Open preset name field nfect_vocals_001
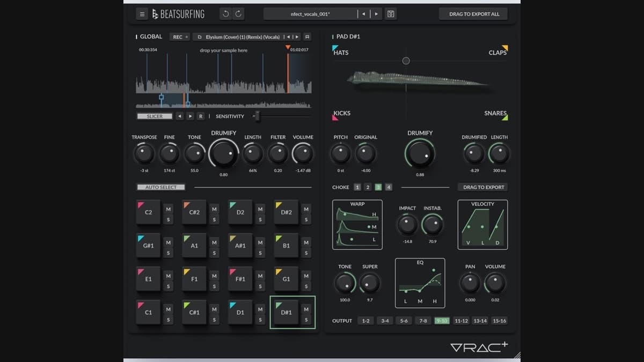This screenshot has width=644, height=362. (x=311, y=14)
